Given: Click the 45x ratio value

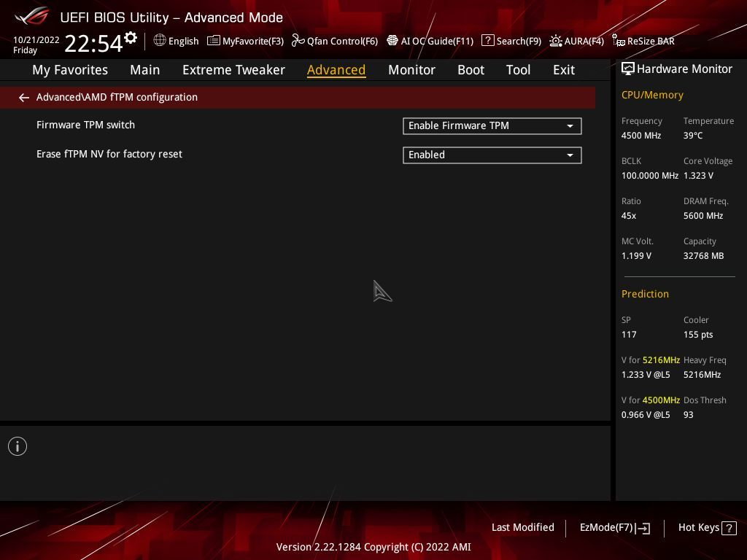Looking at the screenshot, I should click(628, 216).
